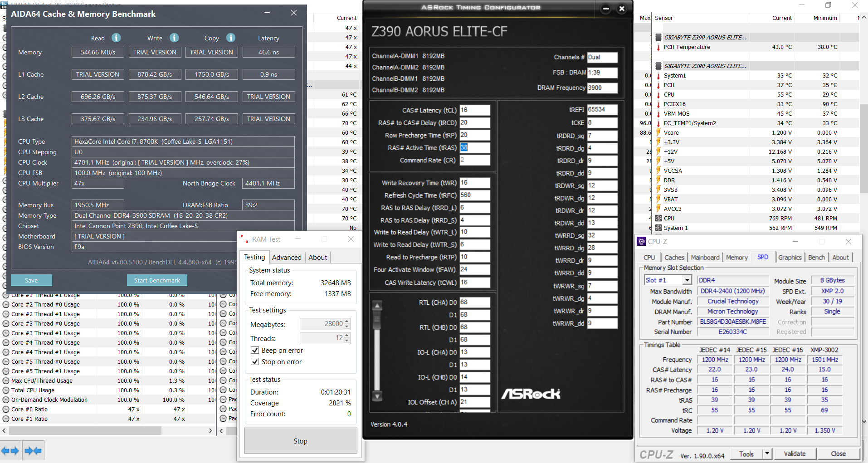Screen dimensions: 868x463
Task: Click the XMP-3002 column header in timings table
Action: coord(824,350)
